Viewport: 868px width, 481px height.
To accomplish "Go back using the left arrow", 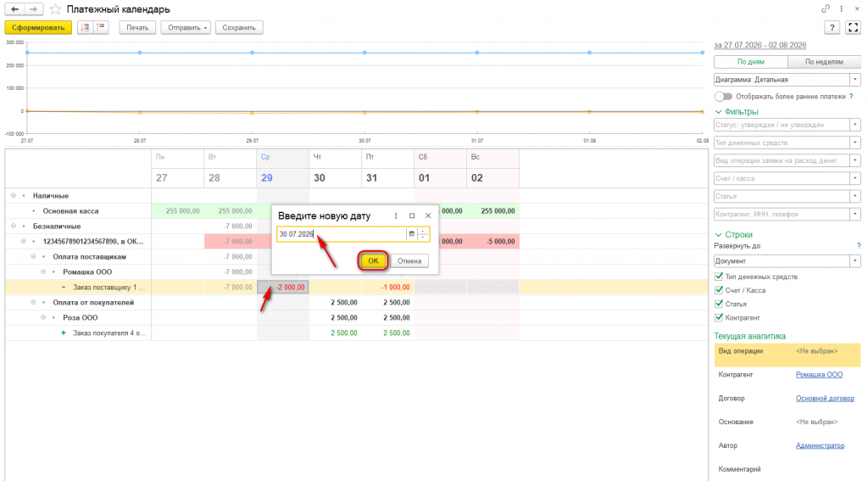I will (x=15, y=9).
